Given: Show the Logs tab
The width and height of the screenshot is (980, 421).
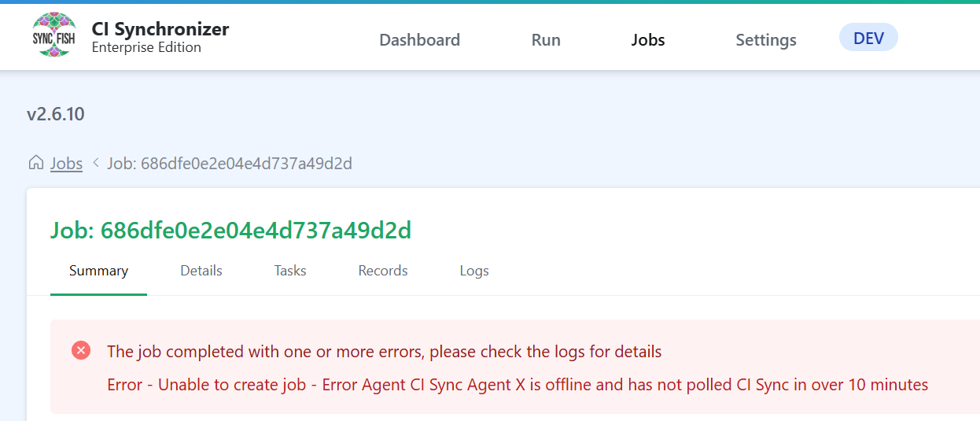Looking at the screenshot, I should 474,271.
